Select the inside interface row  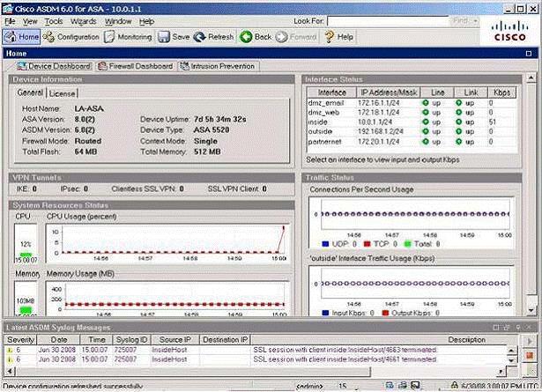(412, 122)
